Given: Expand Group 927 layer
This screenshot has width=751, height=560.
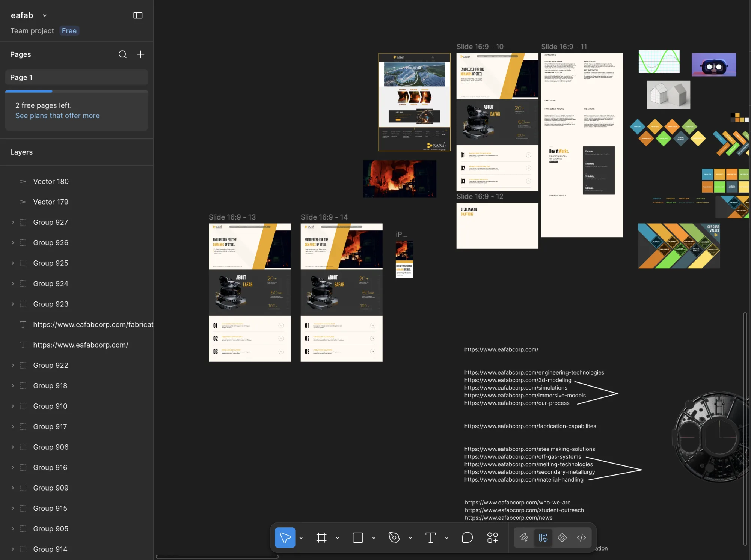Looking at the screenshot, I should tap(13, 222).
